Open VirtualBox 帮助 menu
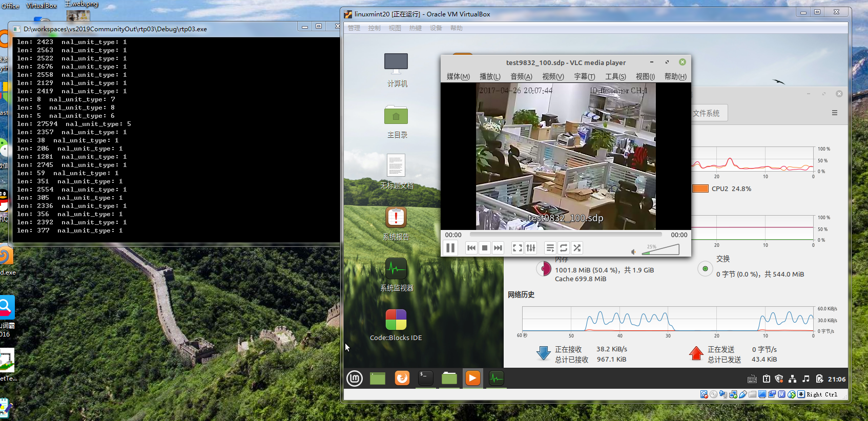This screenshot has width=868, height=421. pyautogui.click(x=457, y=28)
